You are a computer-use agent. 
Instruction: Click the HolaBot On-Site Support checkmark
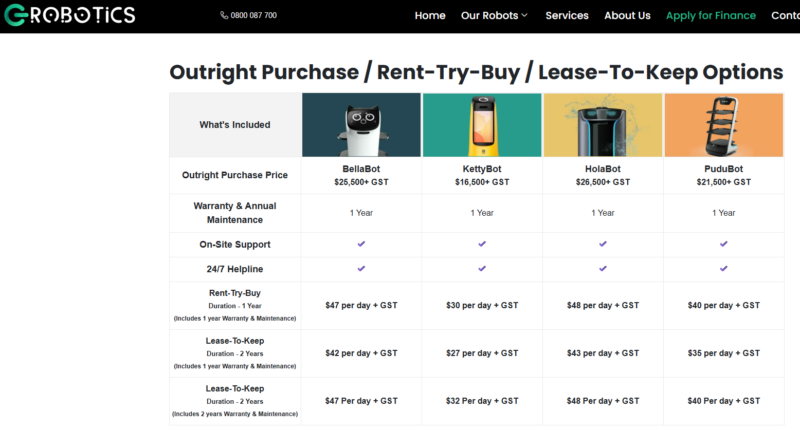tap(603, 244)
